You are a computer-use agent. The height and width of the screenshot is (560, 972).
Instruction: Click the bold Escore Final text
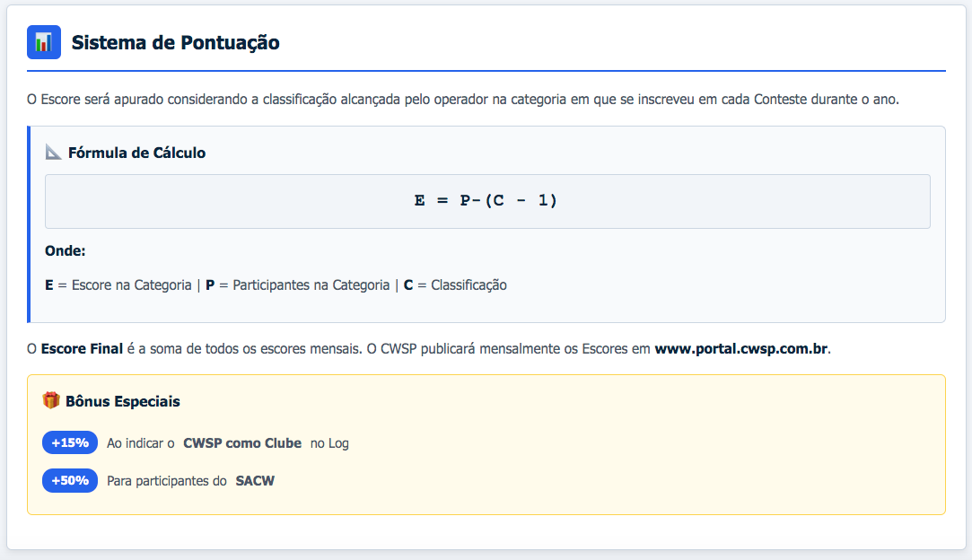(x=82, y=348)
